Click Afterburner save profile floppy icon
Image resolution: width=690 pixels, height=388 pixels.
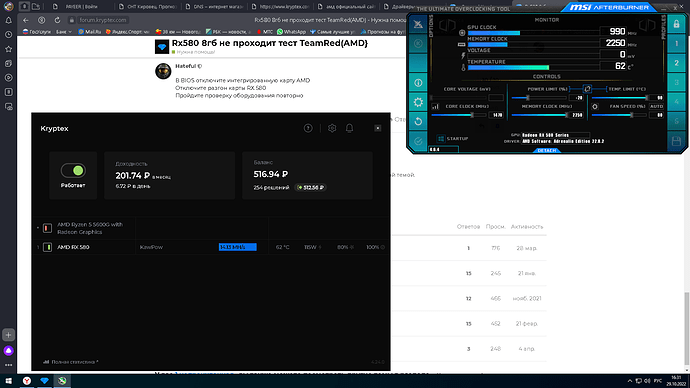point(676,141)
